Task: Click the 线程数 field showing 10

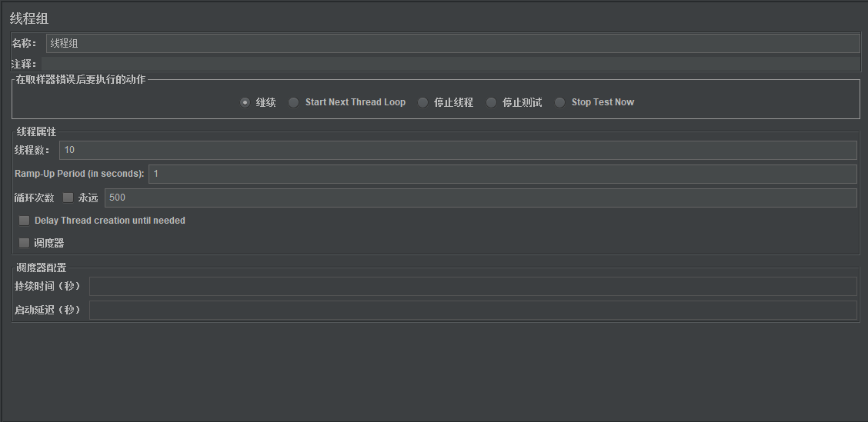Action: 457,150
